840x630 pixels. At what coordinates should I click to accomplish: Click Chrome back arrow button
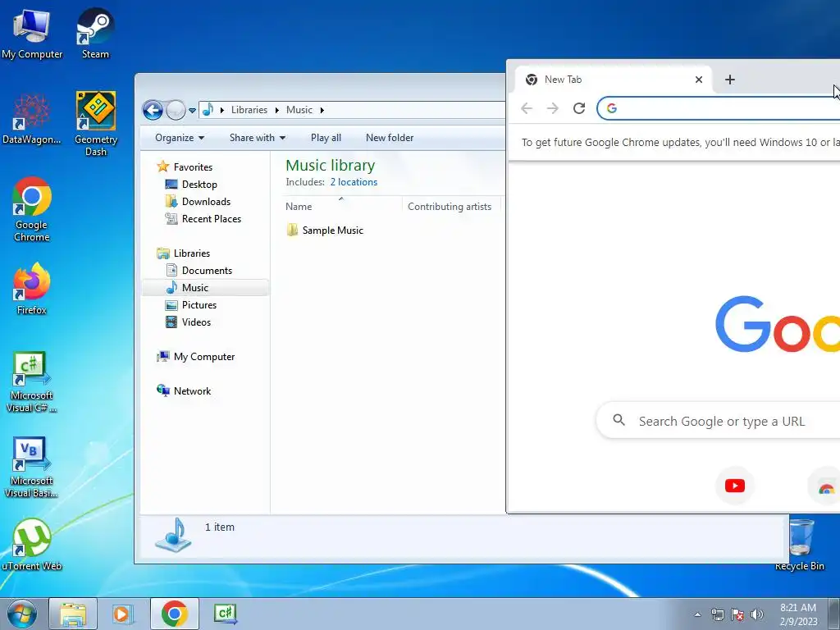[527, 108]
